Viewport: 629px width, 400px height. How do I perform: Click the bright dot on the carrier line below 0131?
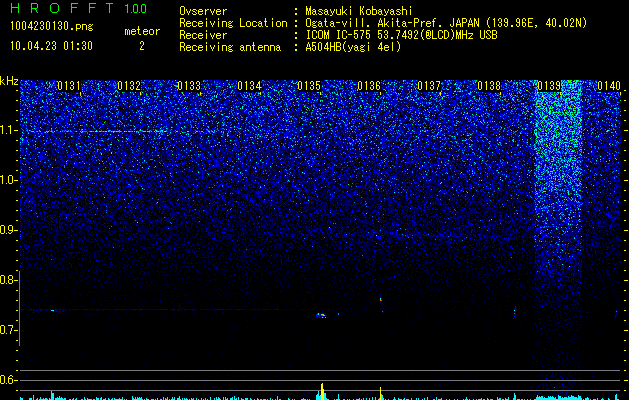[52, 310]
